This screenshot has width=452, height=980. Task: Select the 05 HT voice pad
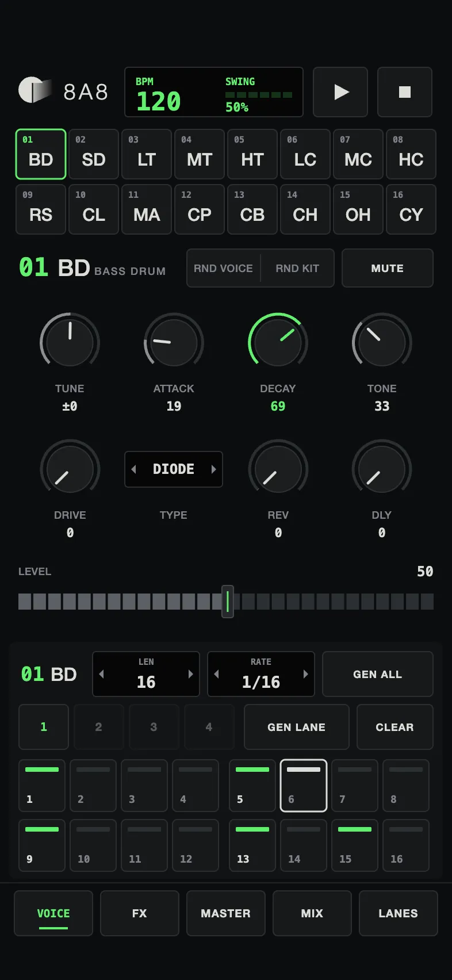pyautogui.click(x=252, y=154)
